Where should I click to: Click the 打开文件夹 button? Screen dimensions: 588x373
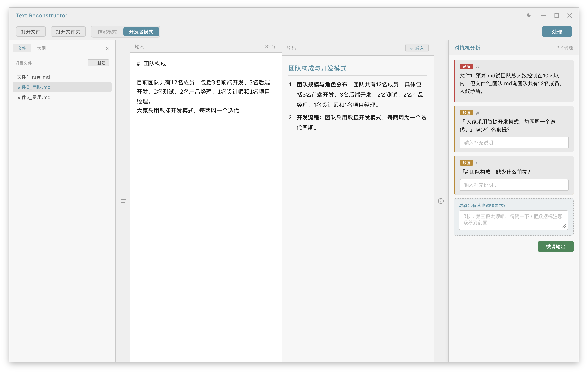coord(68,32)
